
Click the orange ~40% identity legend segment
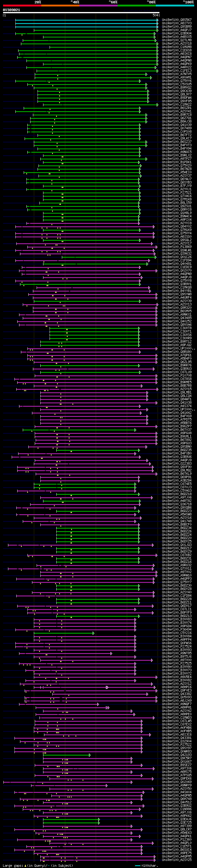point(60,6)
